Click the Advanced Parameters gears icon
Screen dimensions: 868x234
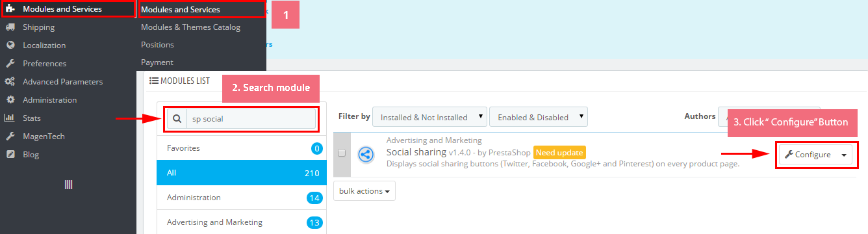(x=10, y=82)
